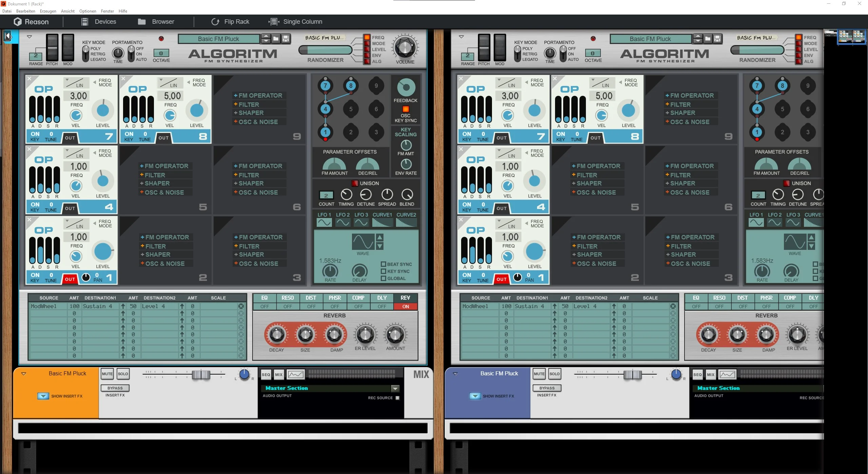Click left Algoritm browse patch folder icon

[276, 39]
